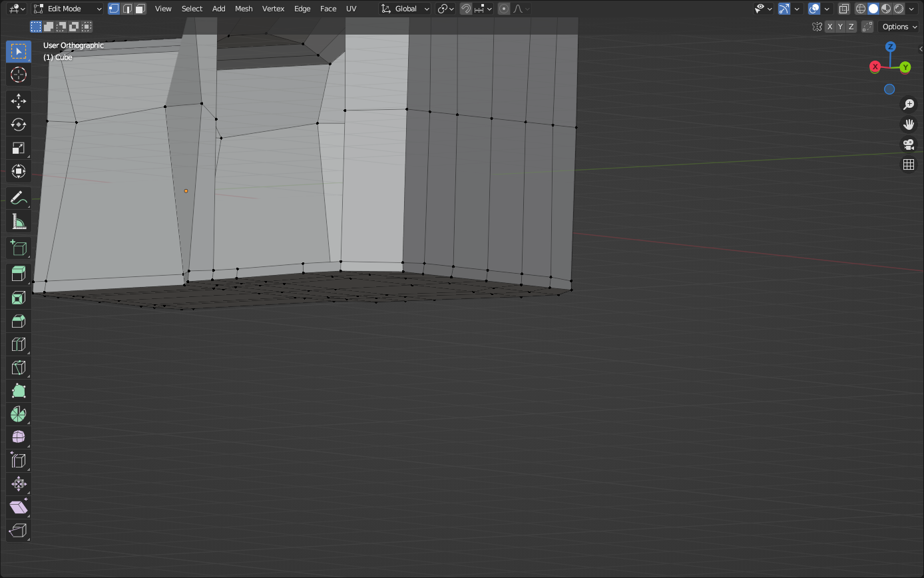Image resolution: width=924 pixels, height=578 pixels.
Task: Toggle proportional editing
Action: (504, 9)
